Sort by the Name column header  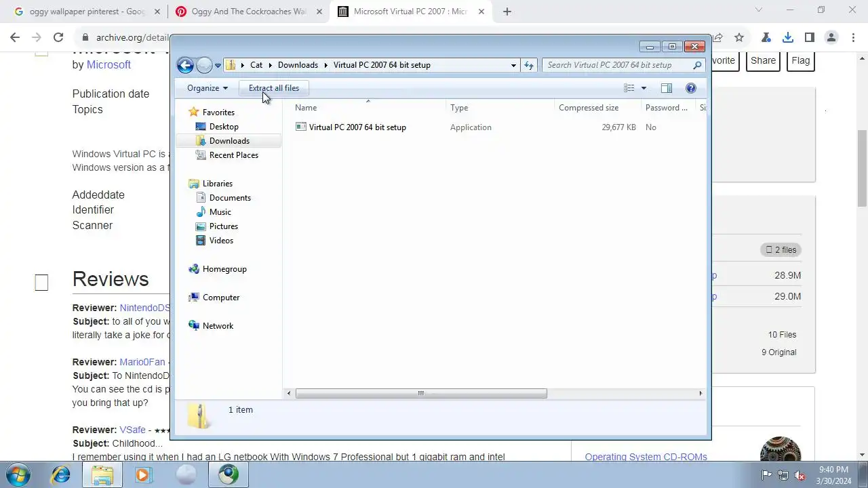click(368, 108)
